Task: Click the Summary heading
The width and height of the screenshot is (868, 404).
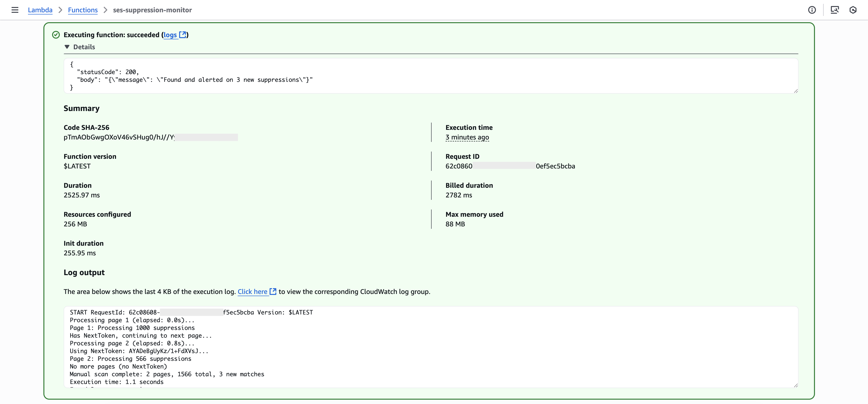Action: [x=81, y=108]
